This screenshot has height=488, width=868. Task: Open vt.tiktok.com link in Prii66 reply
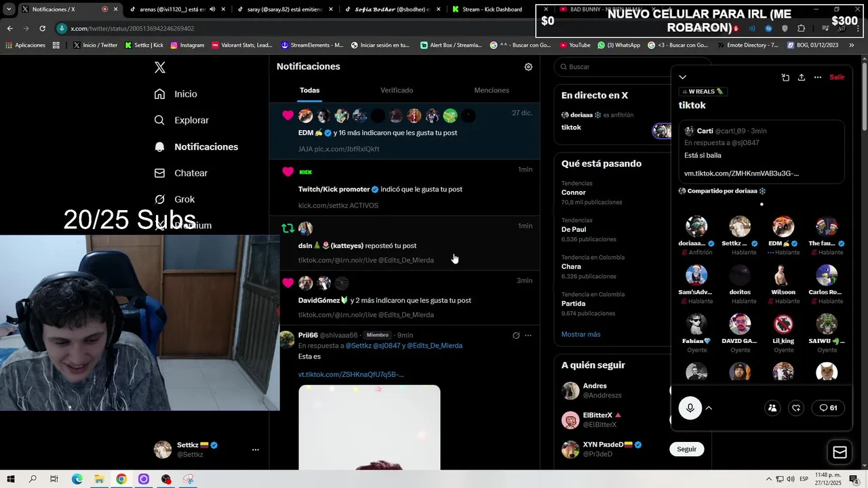(351, 374)
